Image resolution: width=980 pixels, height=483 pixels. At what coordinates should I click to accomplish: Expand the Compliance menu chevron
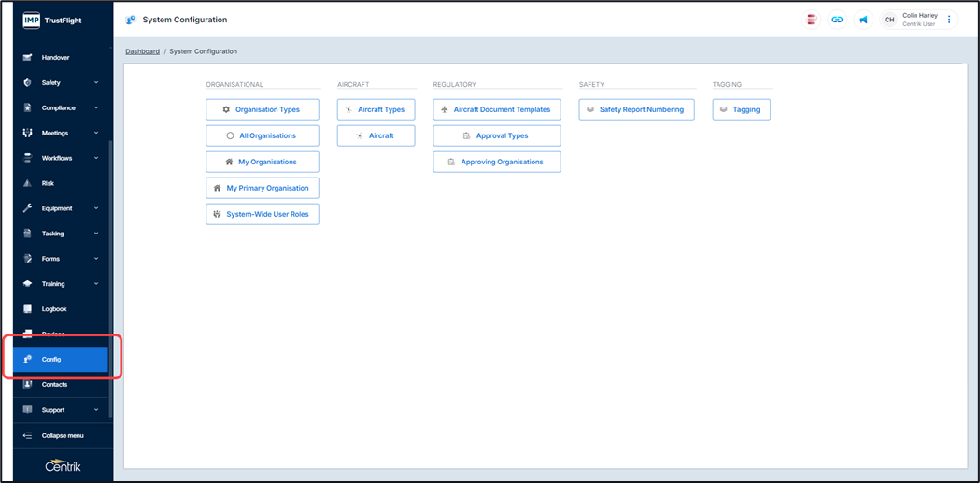click(x=96, y=107)
